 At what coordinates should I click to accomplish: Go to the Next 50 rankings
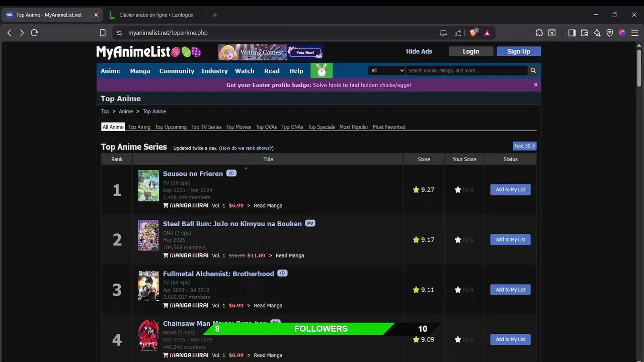525,146
